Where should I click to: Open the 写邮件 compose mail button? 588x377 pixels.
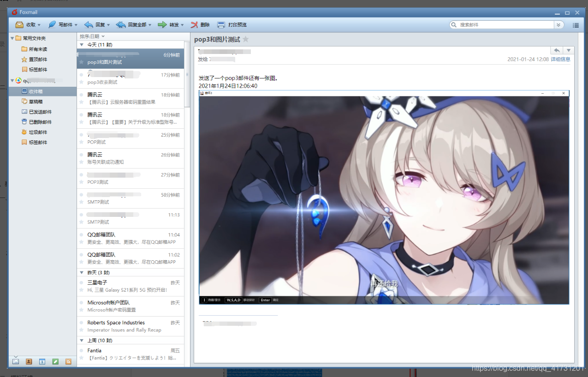coord(60,25)
